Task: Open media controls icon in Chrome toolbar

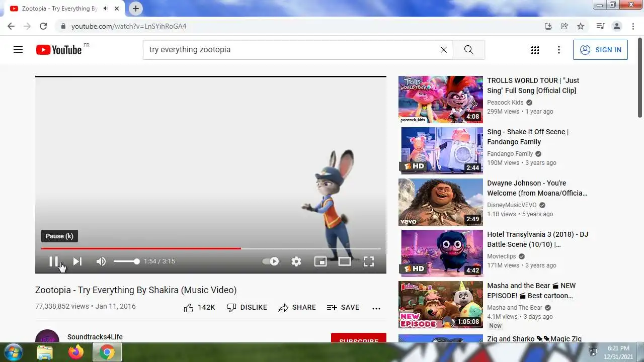Action: tap(600, 26)
